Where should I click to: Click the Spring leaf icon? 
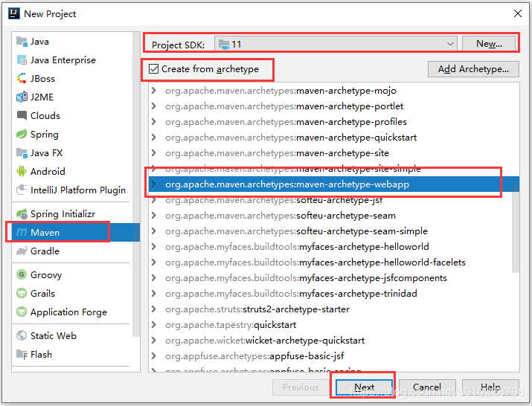pyautogui.click(x=22, y=135)
